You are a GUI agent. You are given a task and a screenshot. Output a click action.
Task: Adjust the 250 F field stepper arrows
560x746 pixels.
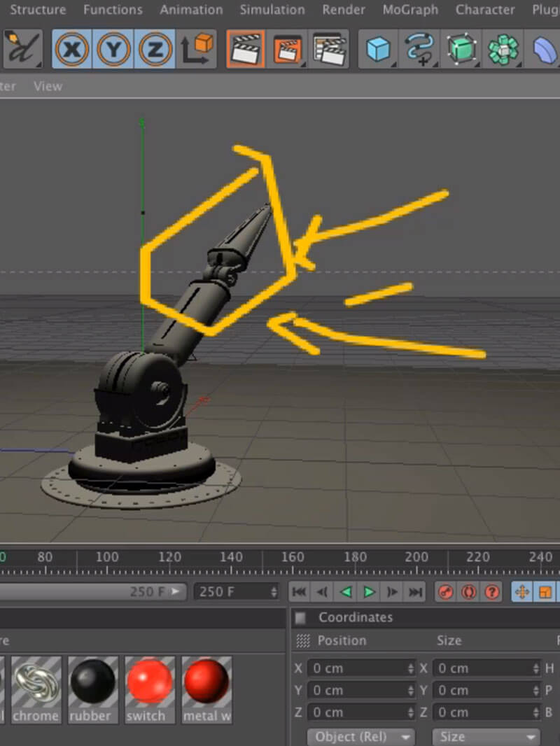(274, 592)
